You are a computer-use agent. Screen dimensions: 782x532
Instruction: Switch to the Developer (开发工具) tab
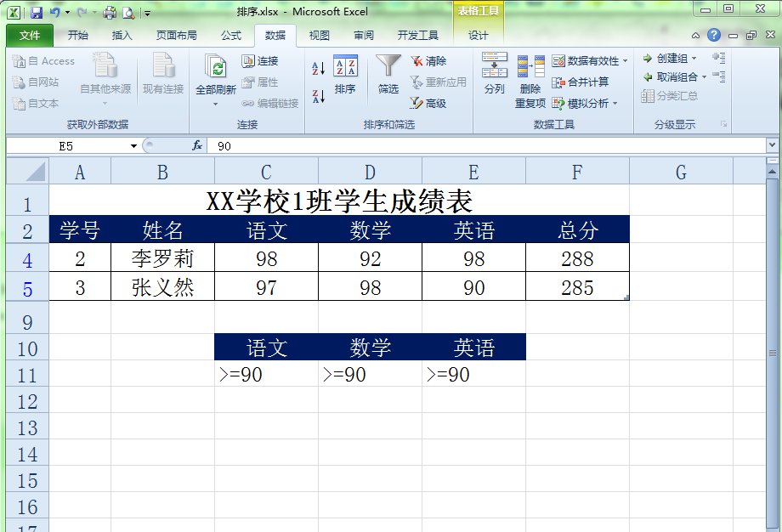click(x=418, y=35)
